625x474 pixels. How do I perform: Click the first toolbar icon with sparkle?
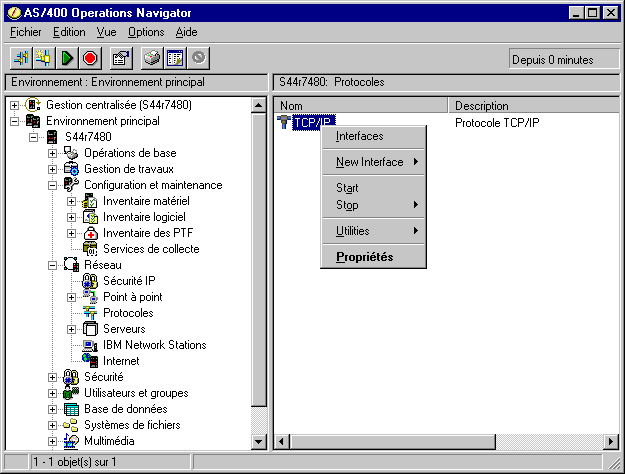(x=21, y=58)
